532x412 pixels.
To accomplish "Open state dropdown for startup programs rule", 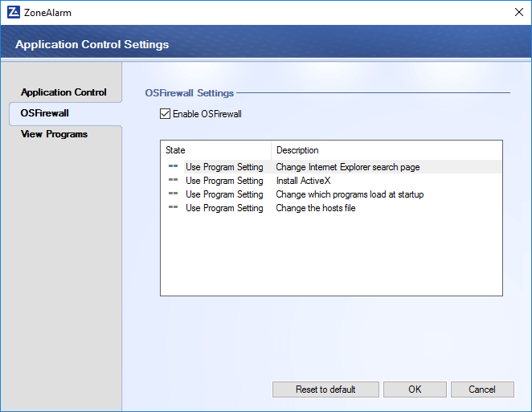I will point(224,194).
